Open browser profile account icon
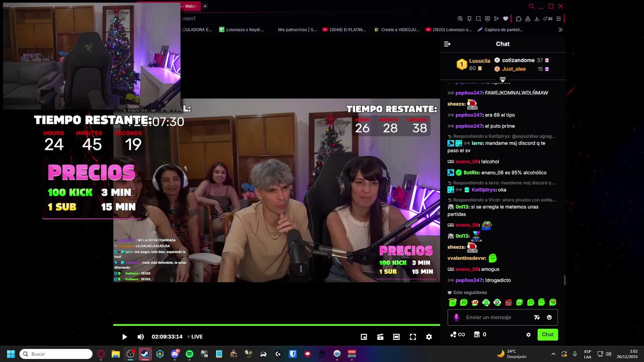The width and height of the screenshot is (644, 362). (528, 19)
